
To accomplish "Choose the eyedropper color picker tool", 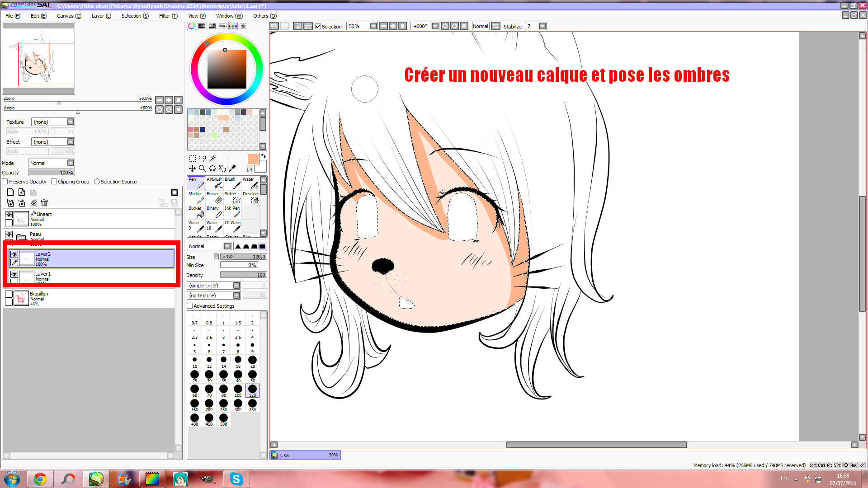I will coord(232,169).
